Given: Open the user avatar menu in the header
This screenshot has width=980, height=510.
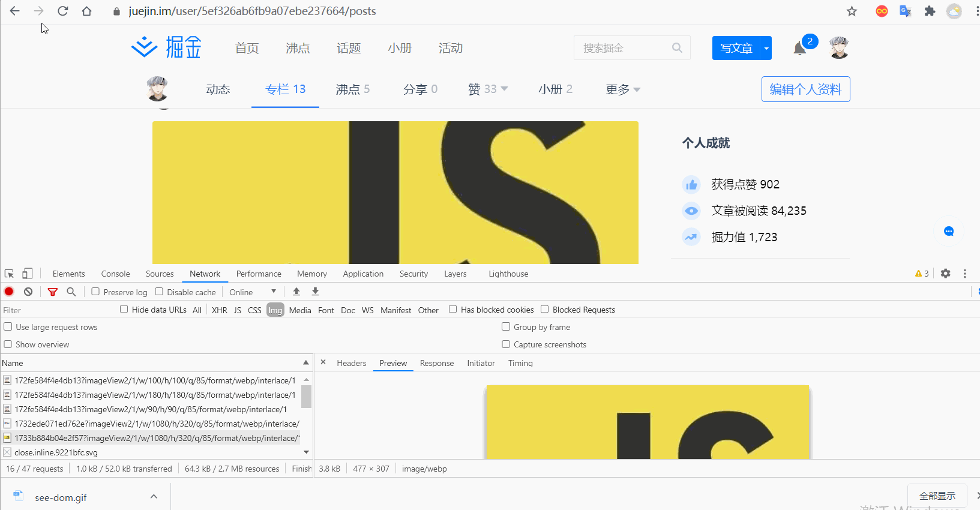Looking at the screenshot, I should [x=839, y=47].
